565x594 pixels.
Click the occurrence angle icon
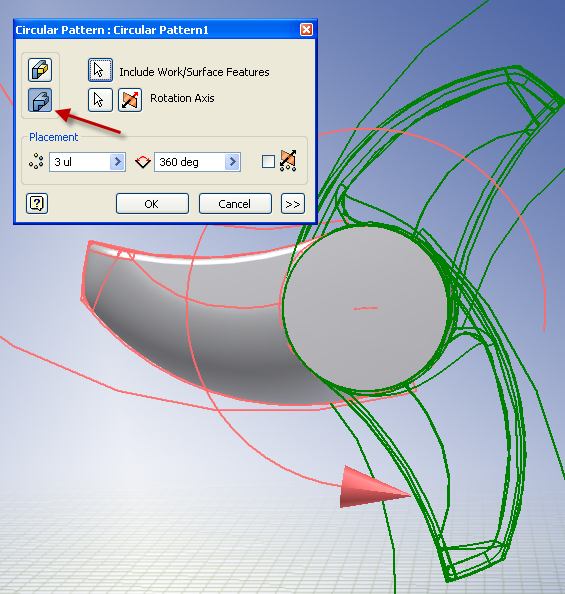(x=143, y=162)
